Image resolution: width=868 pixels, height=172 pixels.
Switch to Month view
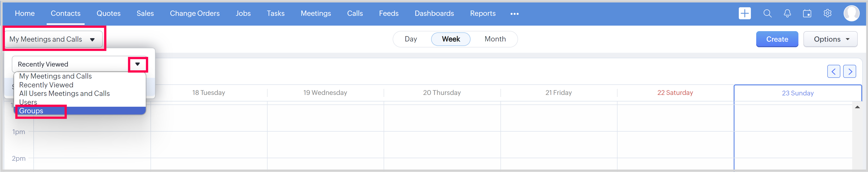tap(495, 39)
